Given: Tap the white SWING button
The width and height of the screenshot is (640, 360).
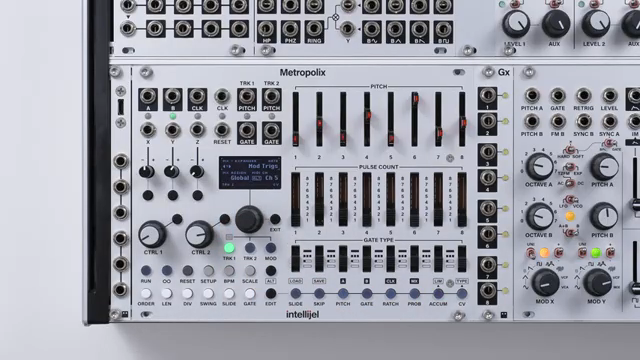Looking at the screenshot, I should 208,293.
